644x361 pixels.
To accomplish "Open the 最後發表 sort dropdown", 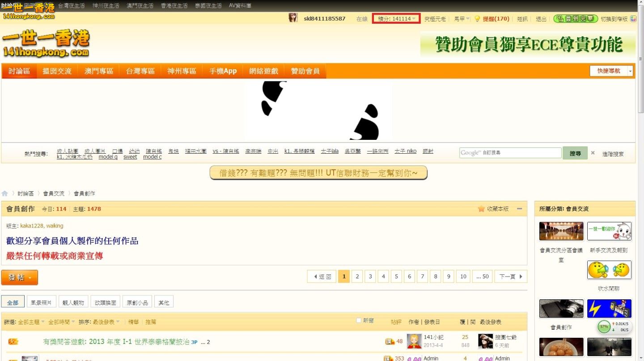I will click(106, 322).
